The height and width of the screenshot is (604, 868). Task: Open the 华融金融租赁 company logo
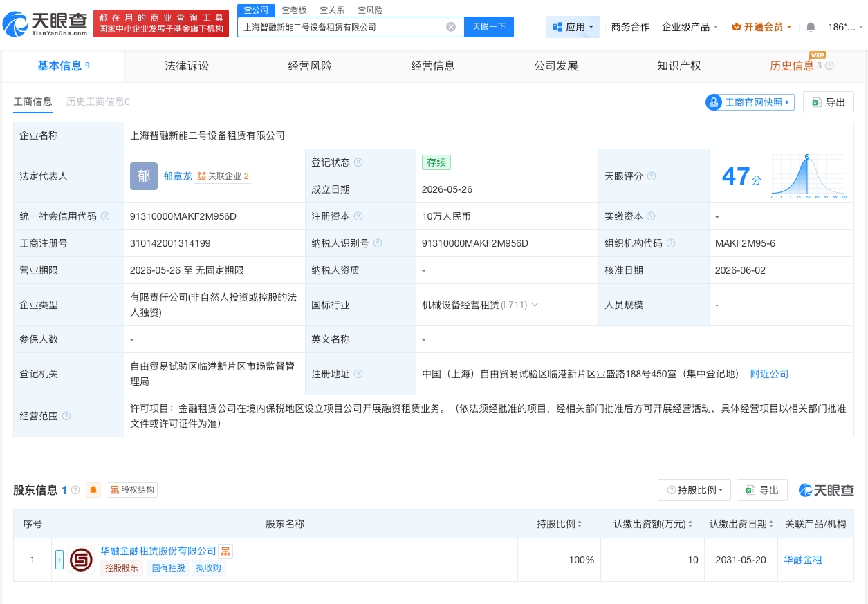coord(82,560)
